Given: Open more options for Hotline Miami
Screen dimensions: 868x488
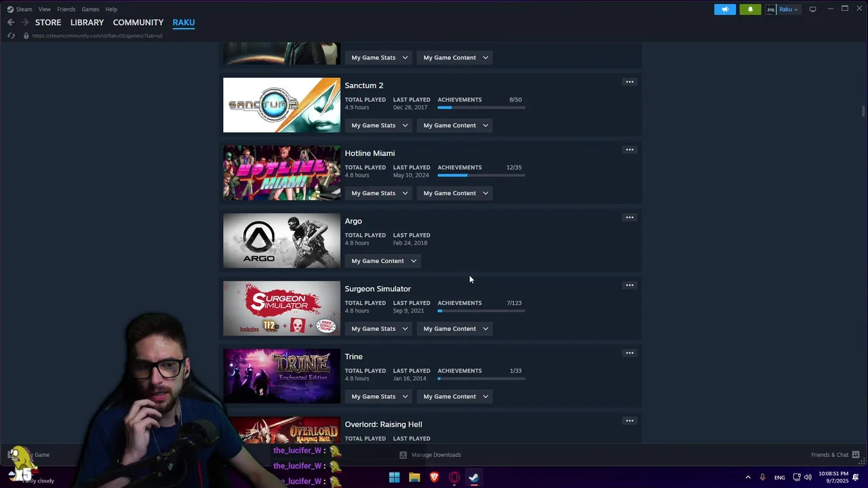Looking at the screenshot, I should (629, 150).
